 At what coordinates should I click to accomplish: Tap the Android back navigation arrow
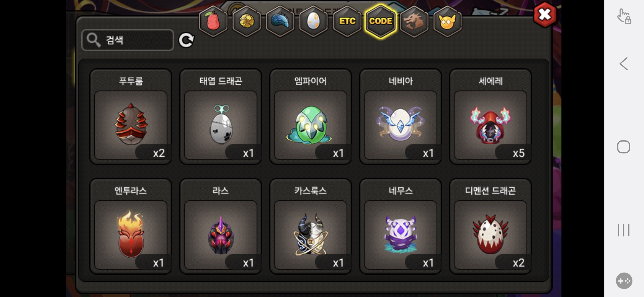(624, 64)
